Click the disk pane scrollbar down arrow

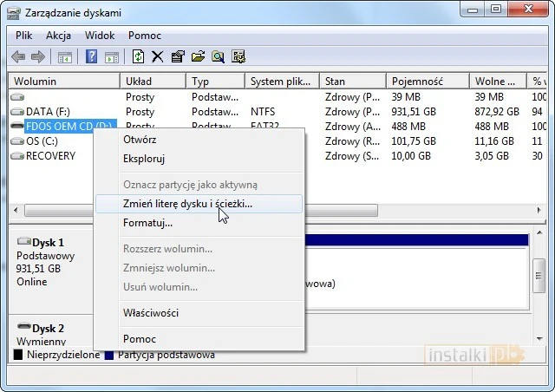pyautogui.click(x=539, y=339)
